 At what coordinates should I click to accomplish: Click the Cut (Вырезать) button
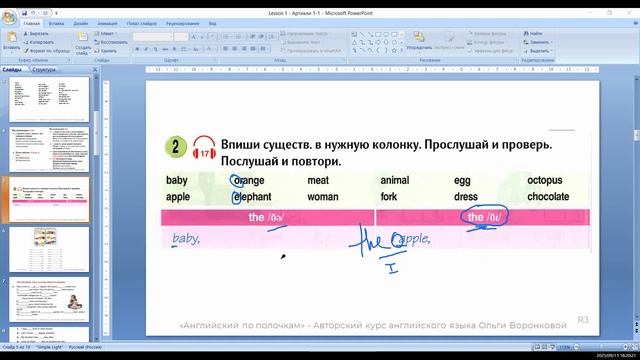pyautogui.click(x=36, y=33)
